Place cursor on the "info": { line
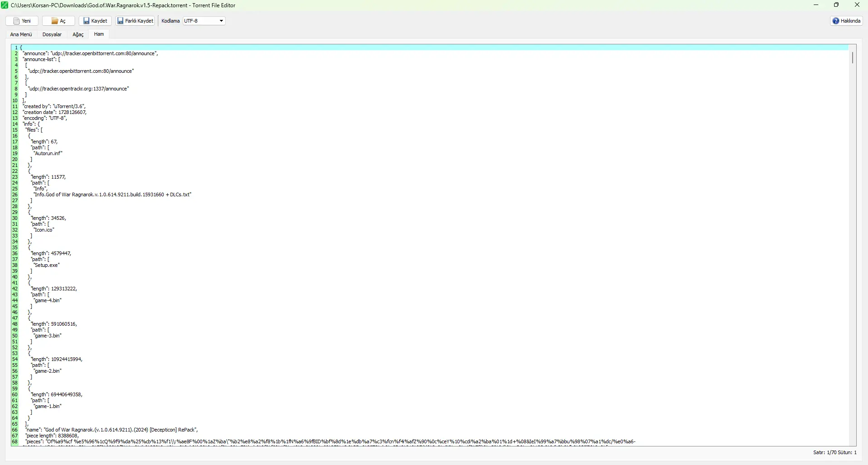 coord(31,124)
